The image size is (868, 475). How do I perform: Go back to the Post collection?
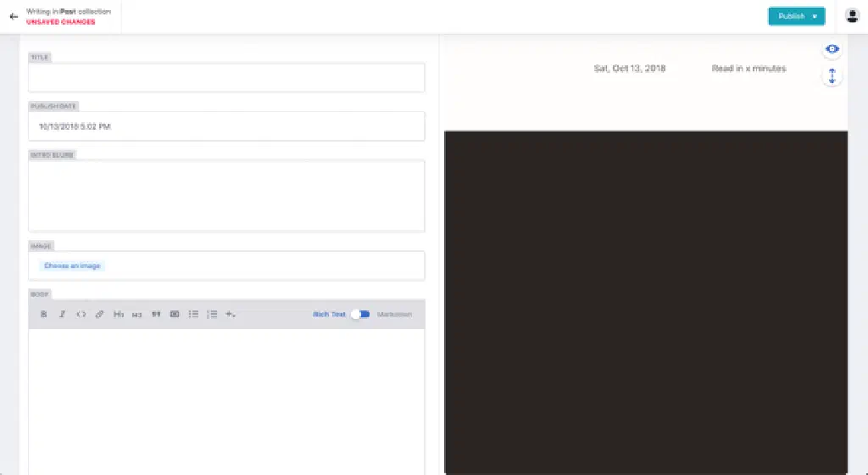pos(14,16)
